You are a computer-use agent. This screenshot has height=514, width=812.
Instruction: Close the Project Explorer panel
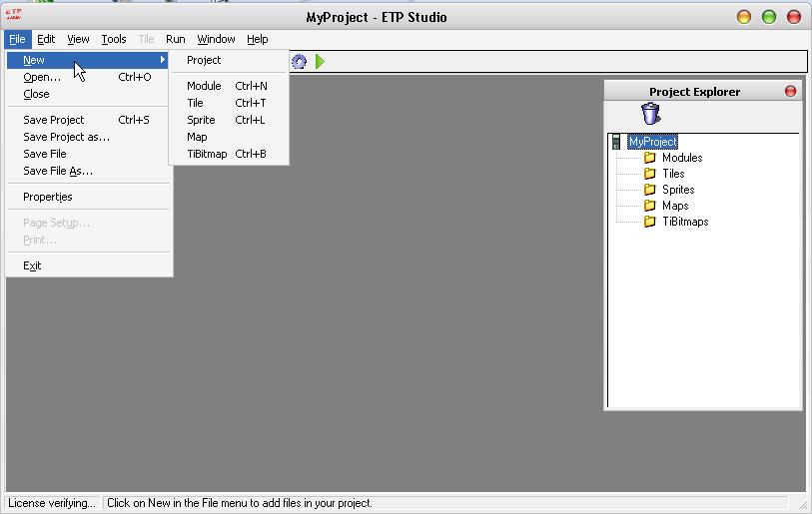[x=790, y=91]
